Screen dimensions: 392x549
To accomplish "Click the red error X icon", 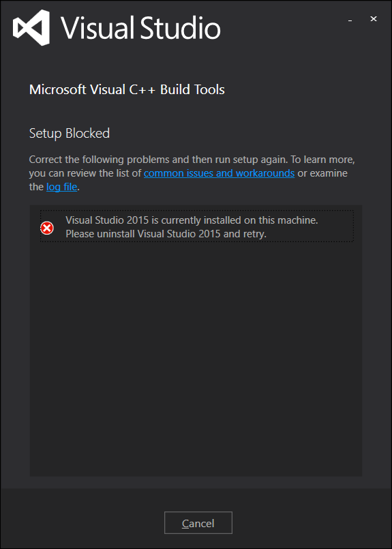I will 47,228.
